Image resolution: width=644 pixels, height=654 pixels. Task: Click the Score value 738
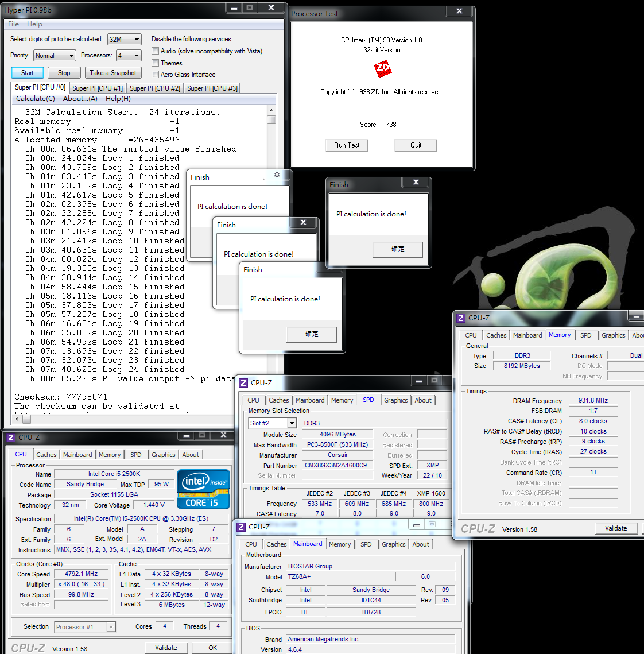point(391,125)
